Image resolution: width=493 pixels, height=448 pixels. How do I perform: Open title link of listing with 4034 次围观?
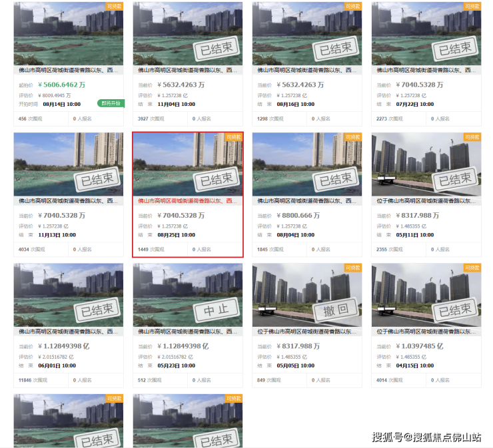[x=68, y=201]
